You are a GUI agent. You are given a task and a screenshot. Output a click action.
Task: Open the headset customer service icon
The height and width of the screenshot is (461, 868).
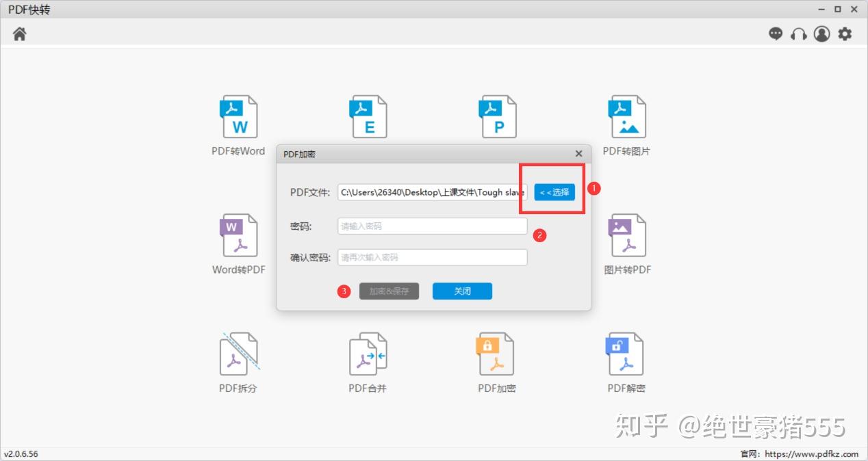click(x=799, y=34)
